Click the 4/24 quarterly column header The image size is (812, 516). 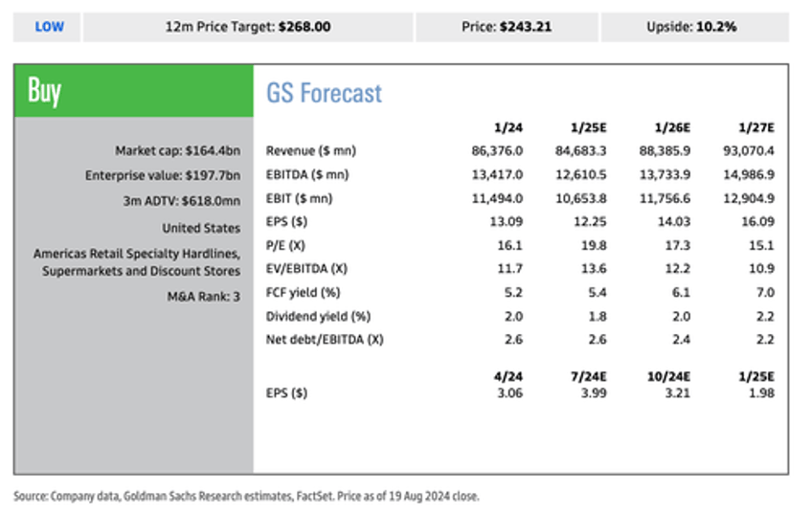click(x=508, y=376)
